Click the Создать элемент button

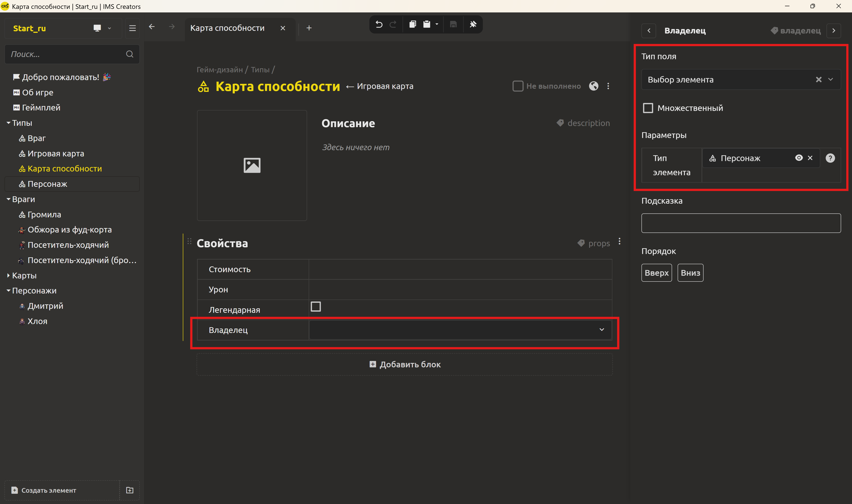point(62,490)
